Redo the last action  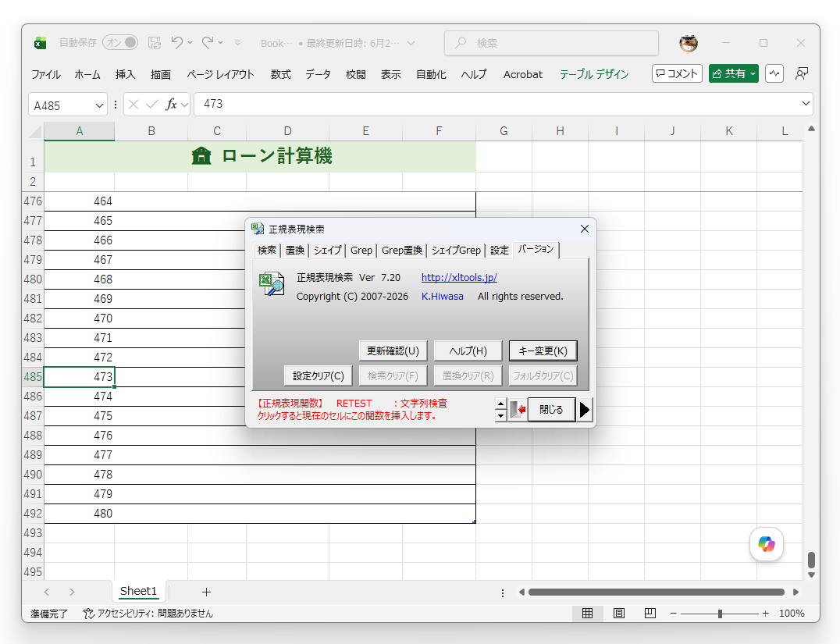tap(208, 42)
